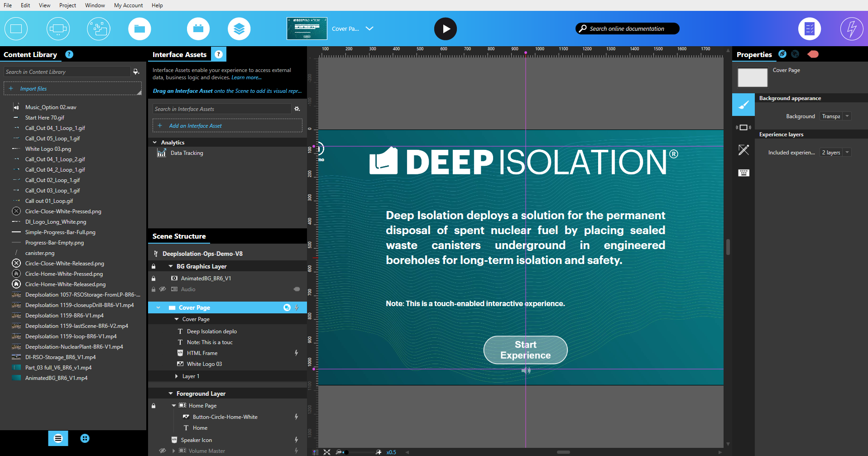The width and height of the screenshot is (868, 456).
Task: Open the Window menu
Action: point(95,5)
